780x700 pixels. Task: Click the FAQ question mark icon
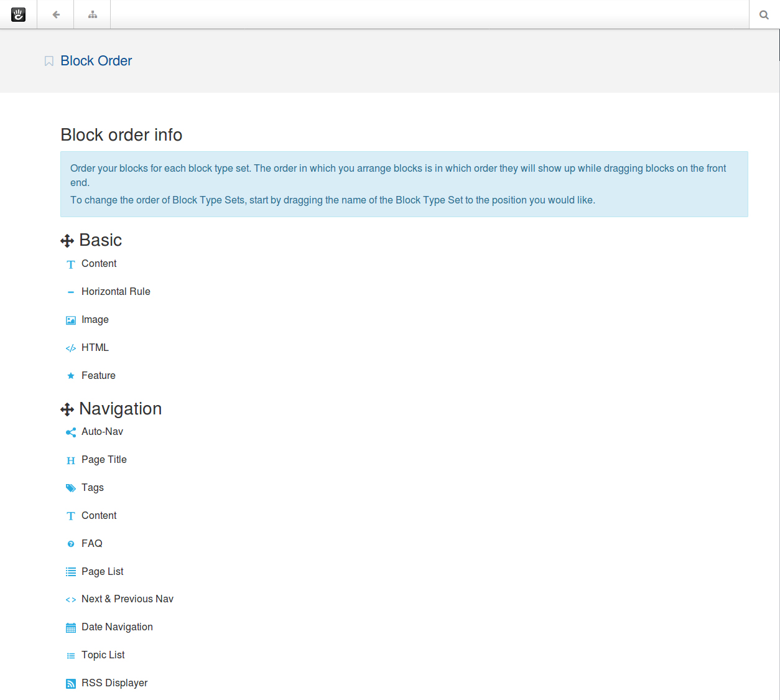pyautogui.click(x=70, y=543)
